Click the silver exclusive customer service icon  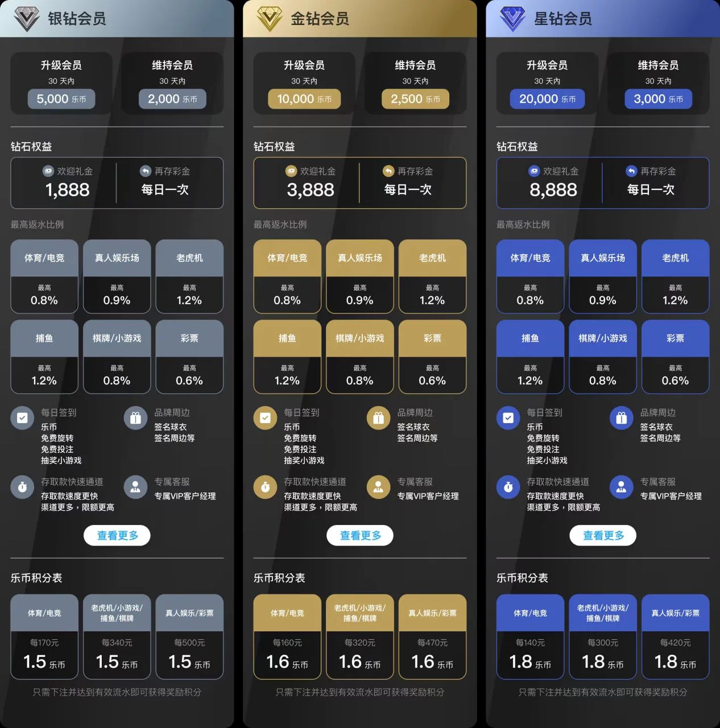tap(135, 487)
